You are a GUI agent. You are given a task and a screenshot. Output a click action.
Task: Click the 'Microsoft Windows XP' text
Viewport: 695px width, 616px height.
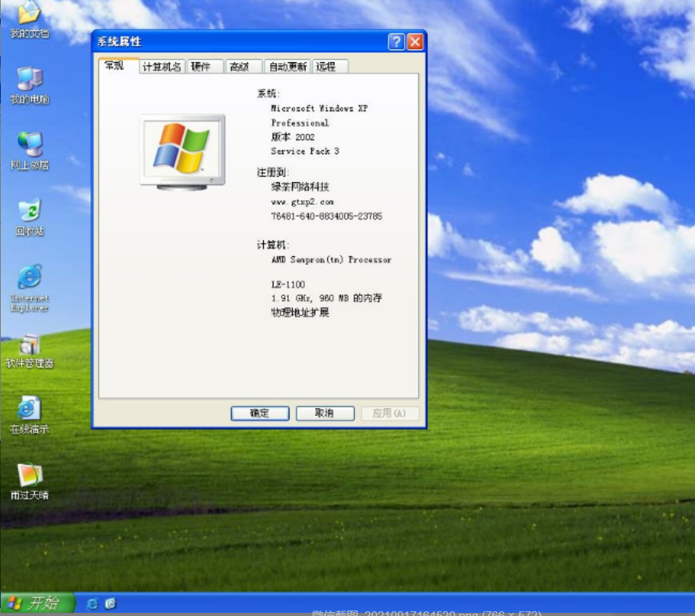point(319,108)
